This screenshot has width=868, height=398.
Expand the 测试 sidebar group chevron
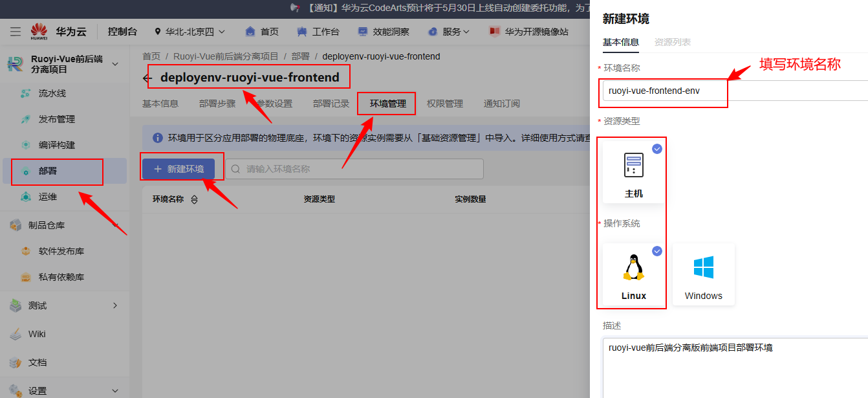pos(116,305)
